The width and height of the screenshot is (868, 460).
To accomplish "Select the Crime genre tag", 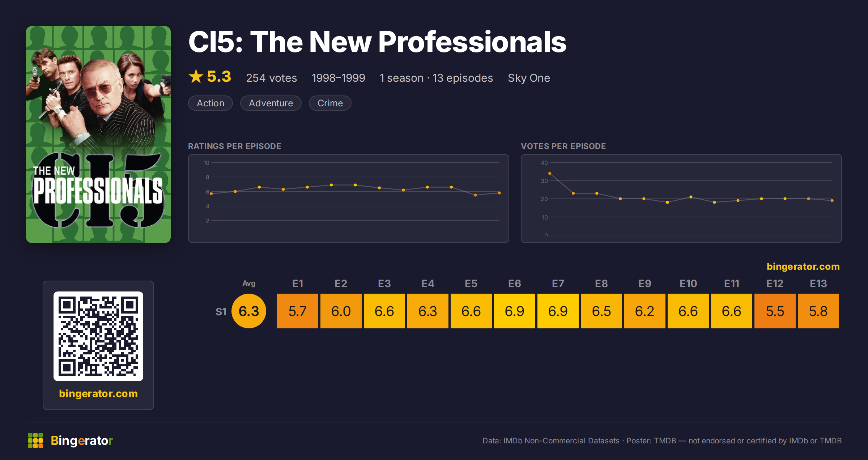I will (330, 103).
